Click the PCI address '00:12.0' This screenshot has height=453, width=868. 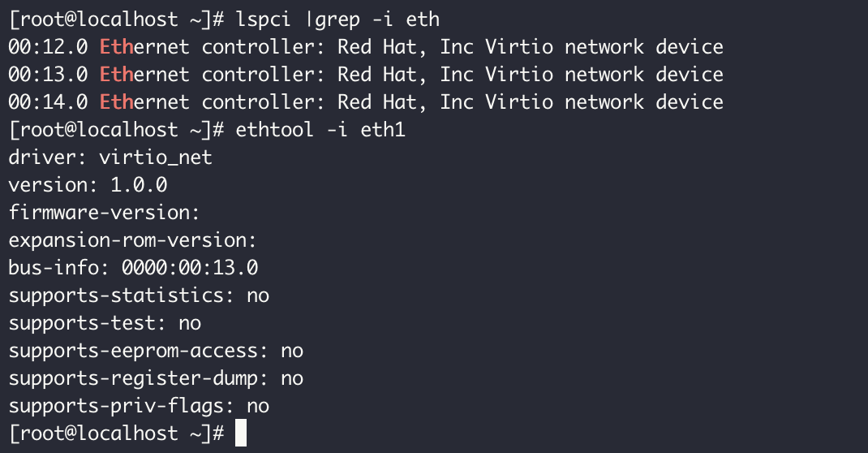coord(48,46)
